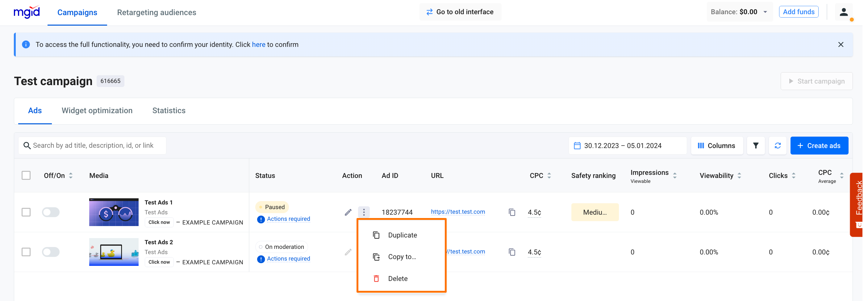Open the date range picker
This screenshot has width=868, height=301.
[627, 146]
